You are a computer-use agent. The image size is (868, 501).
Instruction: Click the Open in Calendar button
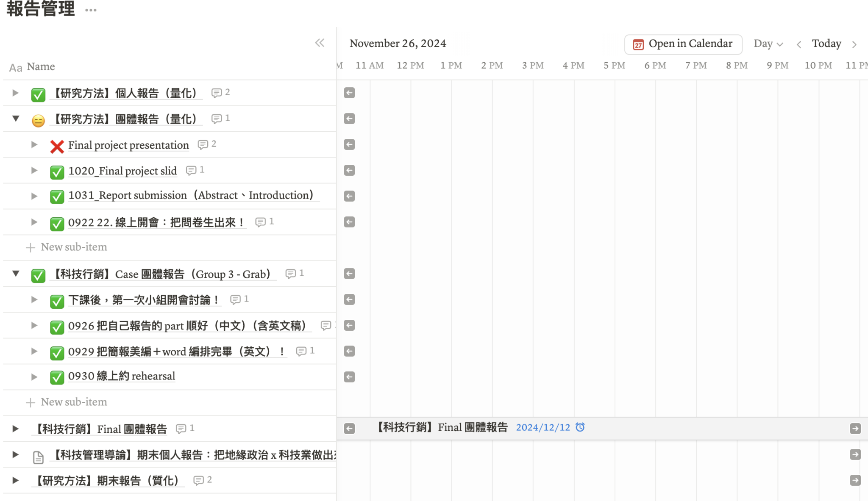683,44
